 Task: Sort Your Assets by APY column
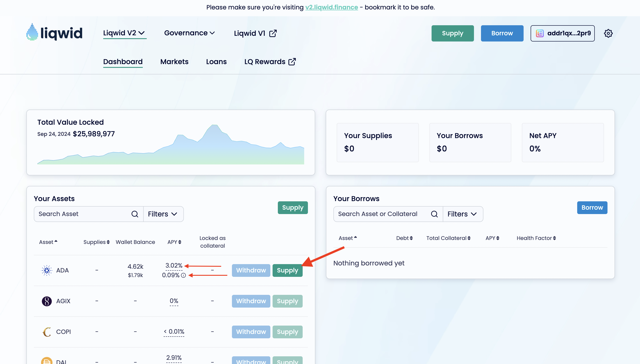click(x=174, y=242)
